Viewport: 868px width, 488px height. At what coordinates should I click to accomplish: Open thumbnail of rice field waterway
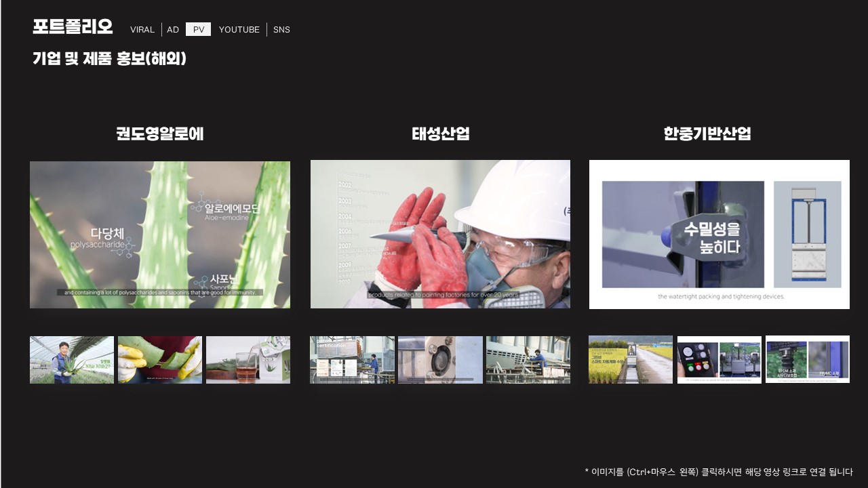[x=631, y=359]
